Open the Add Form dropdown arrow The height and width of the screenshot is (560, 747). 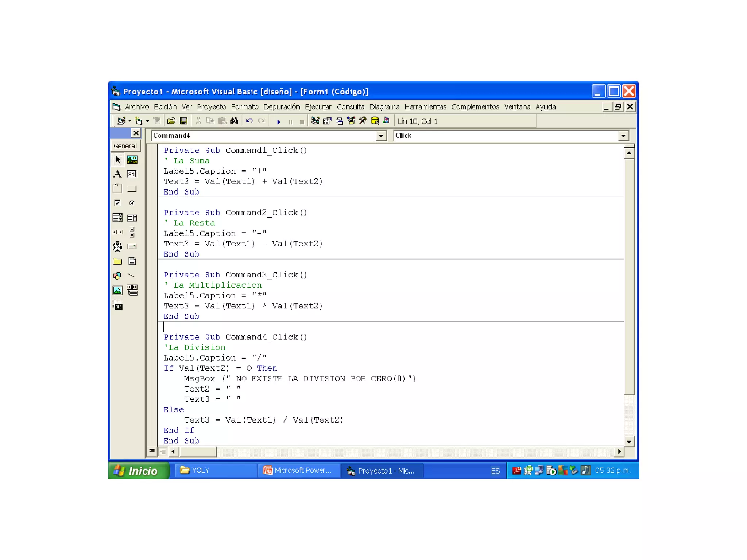148,121
